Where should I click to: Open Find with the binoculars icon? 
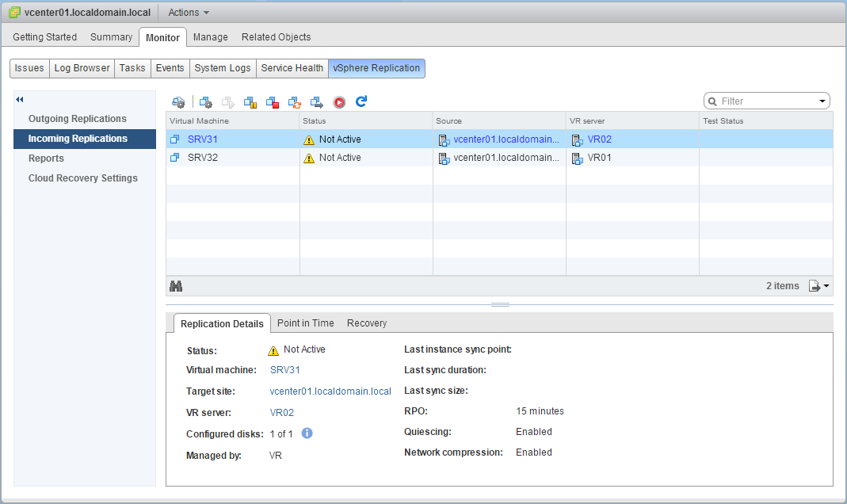pos(175,285)
